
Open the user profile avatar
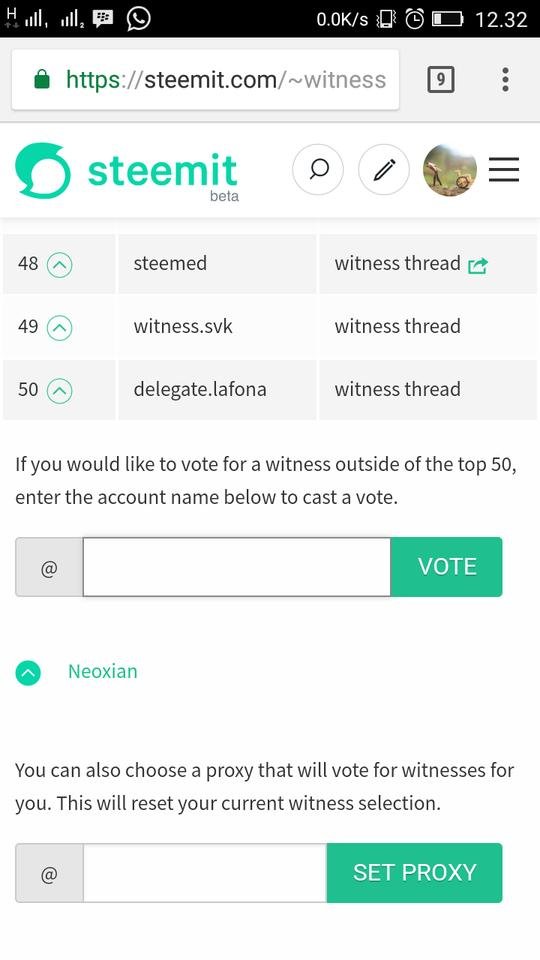(450, 170)
